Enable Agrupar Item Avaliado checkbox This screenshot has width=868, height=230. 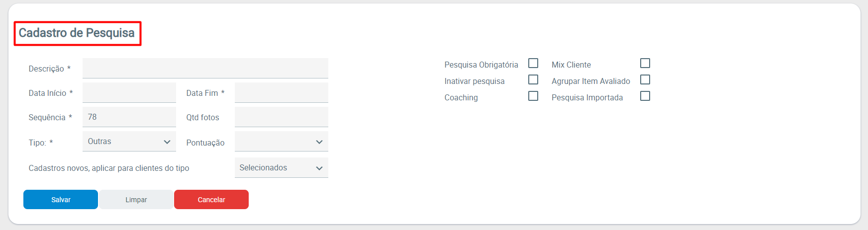click(x=645, y=79)
